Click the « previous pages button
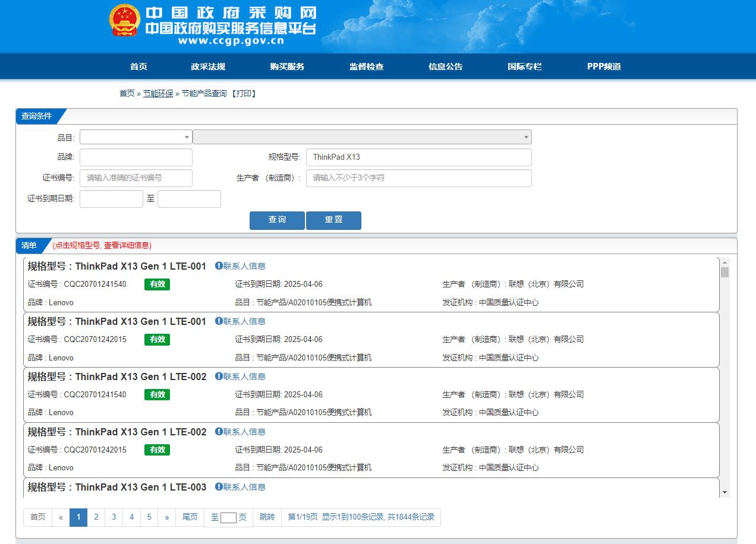756x544 pixels. [x=61, y=517]
